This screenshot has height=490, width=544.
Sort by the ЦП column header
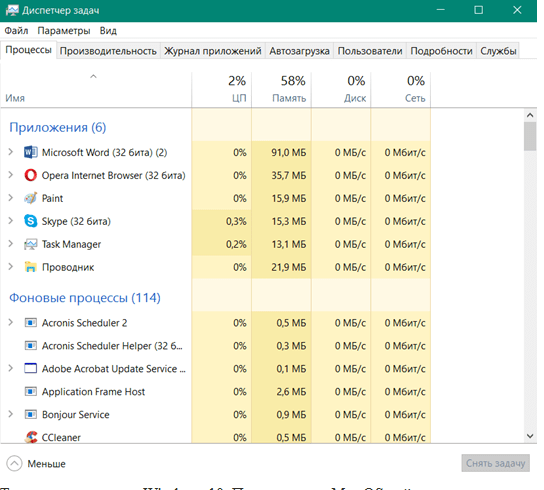click(221, 90)
